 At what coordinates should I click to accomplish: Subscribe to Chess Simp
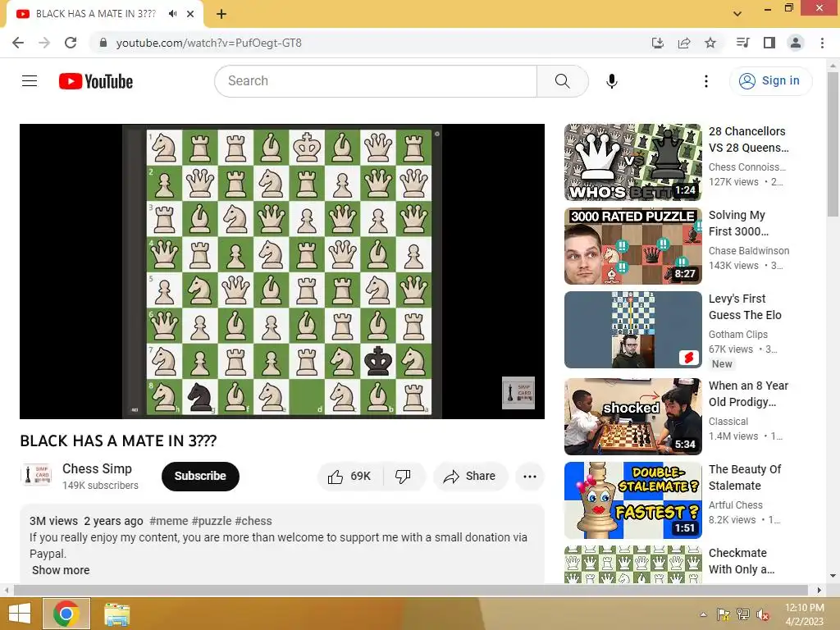pyautogui.click(x=200, y=477)
